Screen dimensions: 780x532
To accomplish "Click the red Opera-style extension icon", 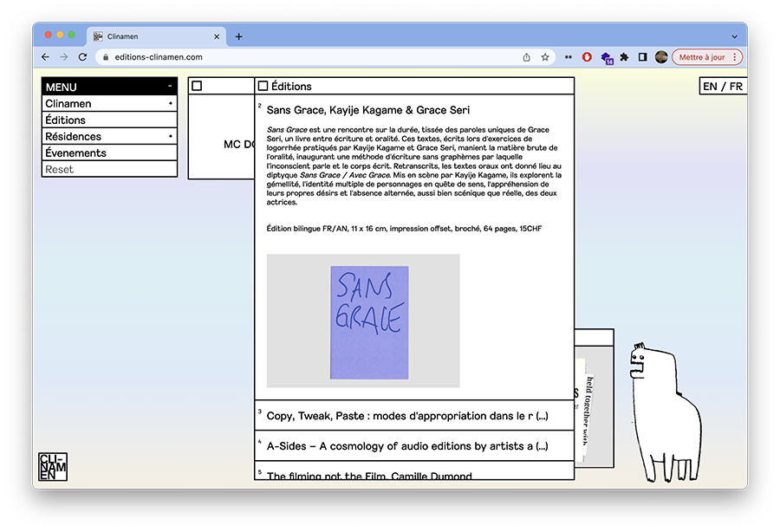I will click(587, 57).
